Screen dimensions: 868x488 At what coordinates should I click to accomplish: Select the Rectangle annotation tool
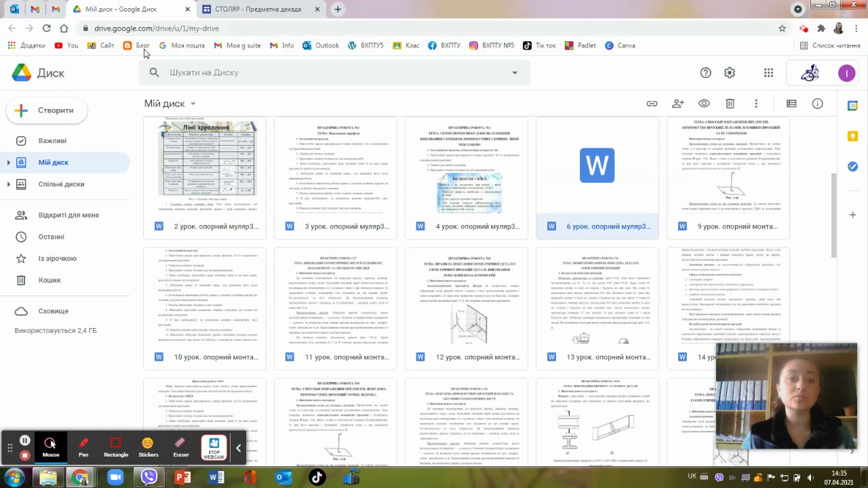click(x=116, y=447)
